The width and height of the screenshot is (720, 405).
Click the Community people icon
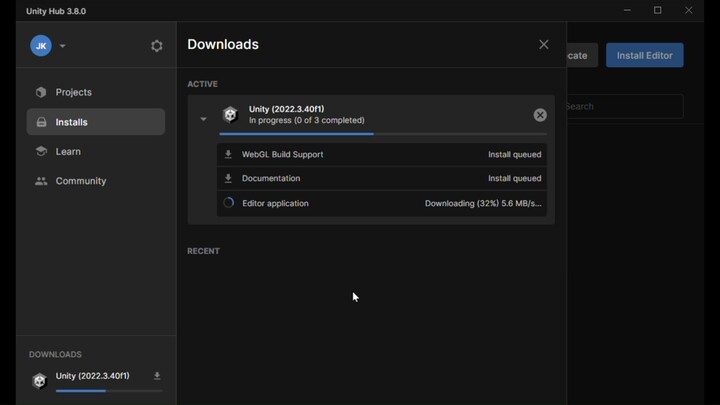pyautogui.click(x=41, y=181)
